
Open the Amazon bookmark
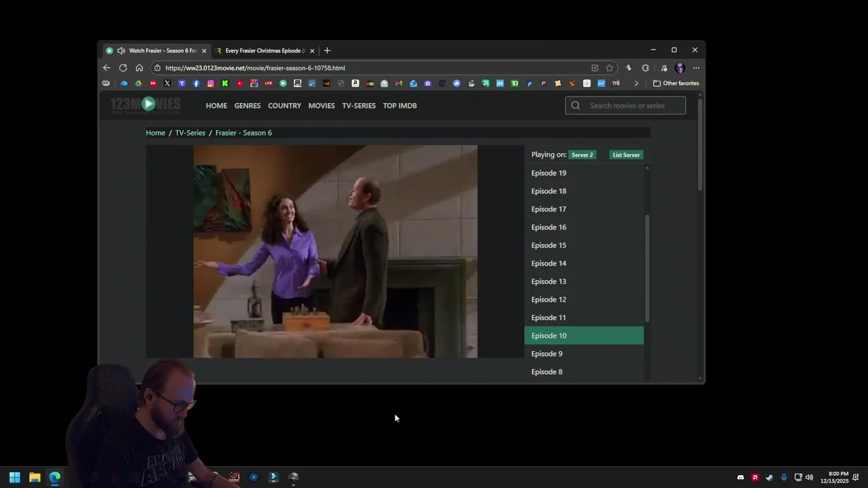tap(355, 83)
